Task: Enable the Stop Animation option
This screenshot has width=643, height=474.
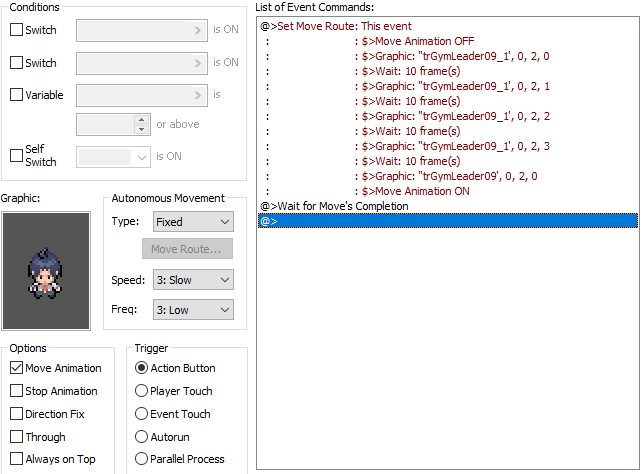Action: tap(17, 391)
